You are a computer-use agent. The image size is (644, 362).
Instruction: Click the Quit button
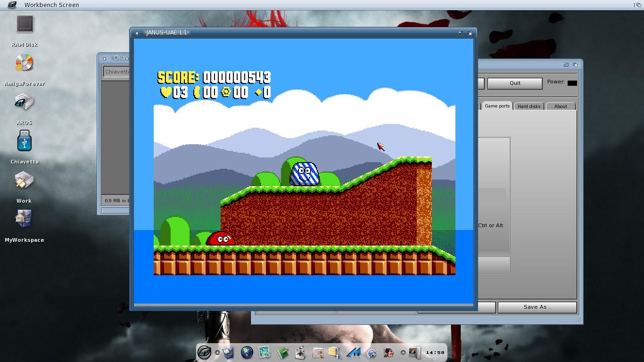[515, 83]
